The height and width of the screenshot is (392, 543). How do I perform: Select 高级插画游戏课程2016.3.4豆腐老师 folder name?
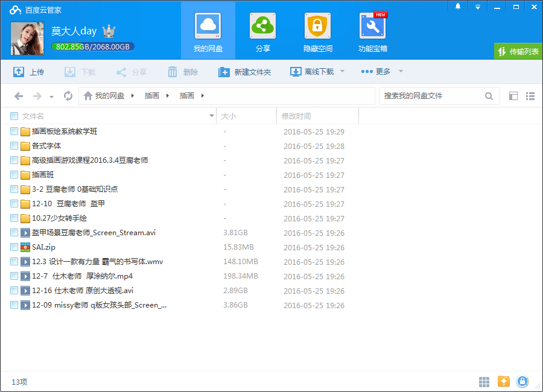pyautogui.click(x=90, y=160)
